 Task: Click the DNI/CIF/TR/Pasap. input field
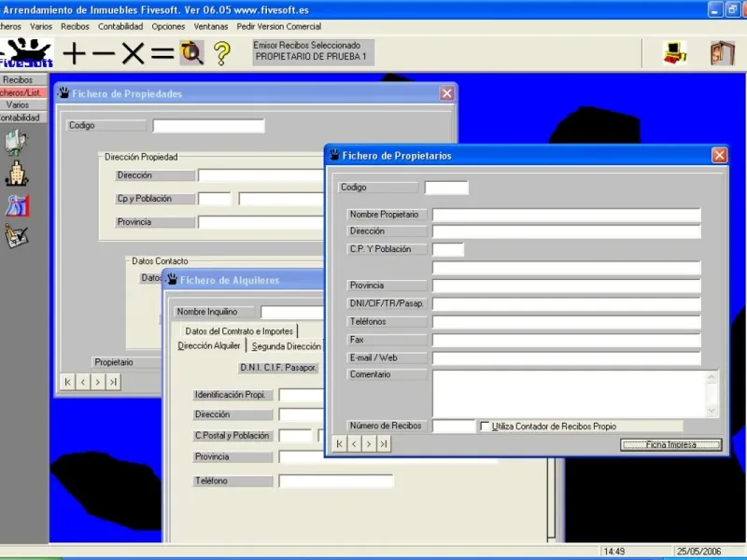pos(567,304)
